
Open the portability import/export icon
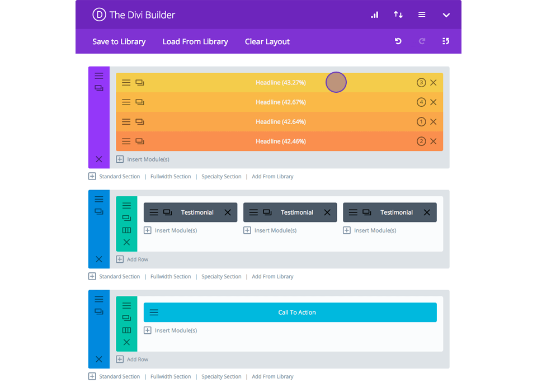point(398,15)
